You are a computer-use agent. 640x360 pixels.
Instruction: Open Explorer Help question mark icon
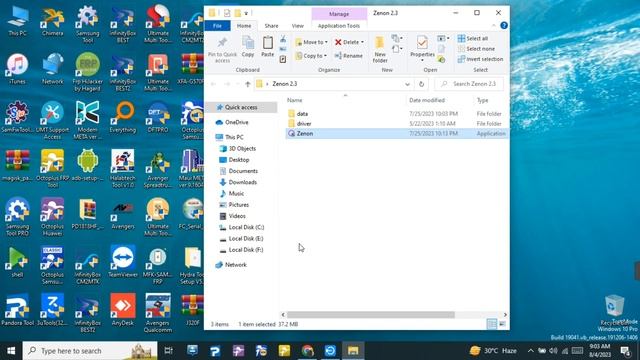pyautogui.click(x=504, y=25)
